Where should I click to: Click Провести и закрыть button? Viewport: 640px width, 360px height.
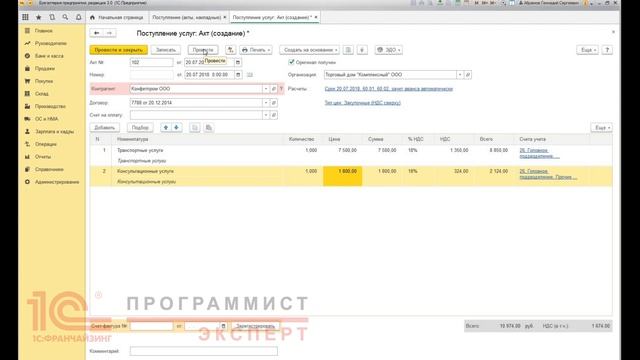[118, 50]
